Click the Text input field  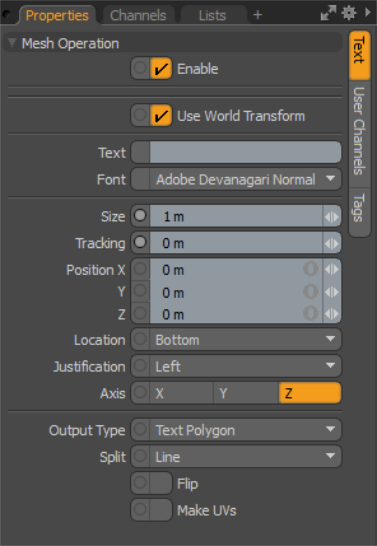pyautogui.click(x=245, y=152)
